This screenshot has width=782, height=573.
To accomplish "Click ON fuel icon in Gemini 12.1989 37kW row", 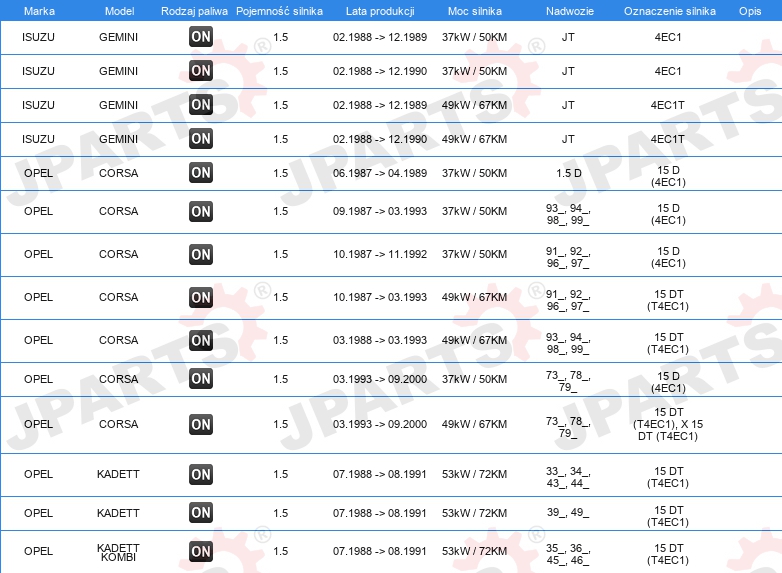I will click(x=201, y=37).
